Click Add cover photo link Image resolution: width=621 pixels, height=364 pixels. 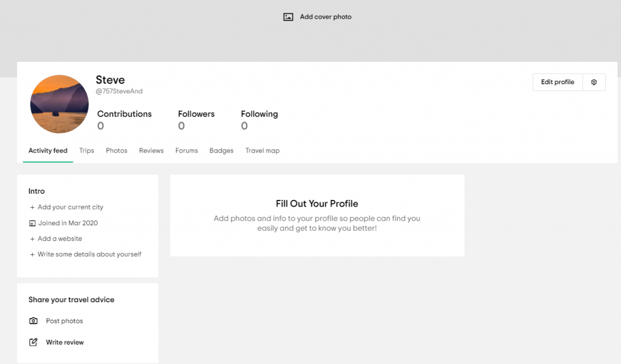tap(326, 17)
